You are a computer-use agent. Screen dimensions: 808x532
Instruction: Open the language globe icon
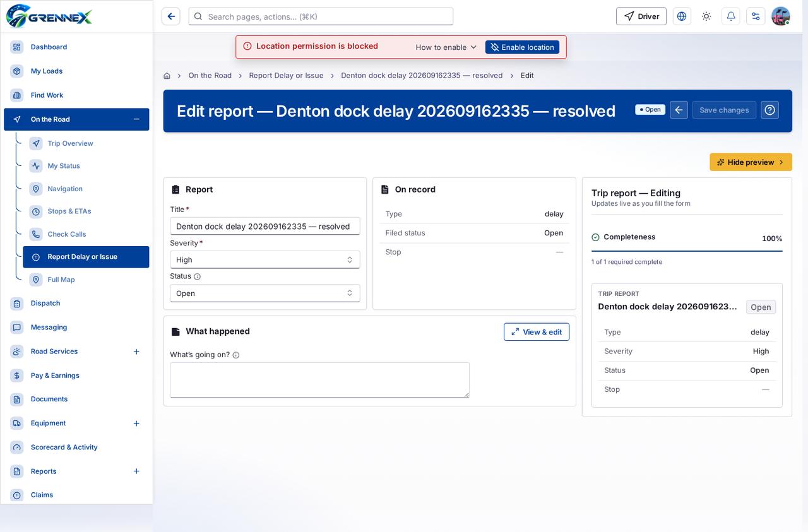[682, 16]
